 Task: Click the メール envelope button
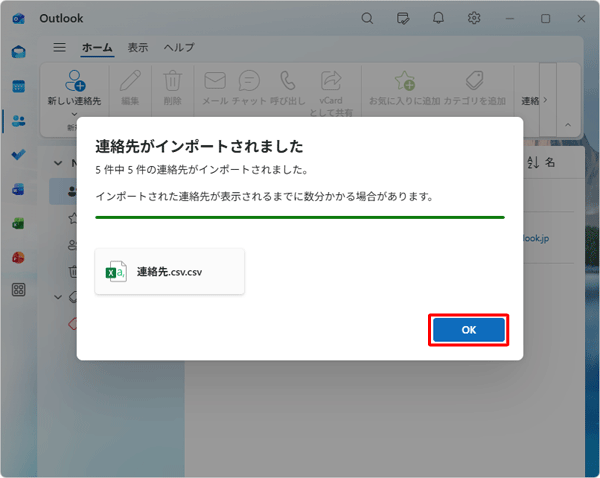point(215,88)
